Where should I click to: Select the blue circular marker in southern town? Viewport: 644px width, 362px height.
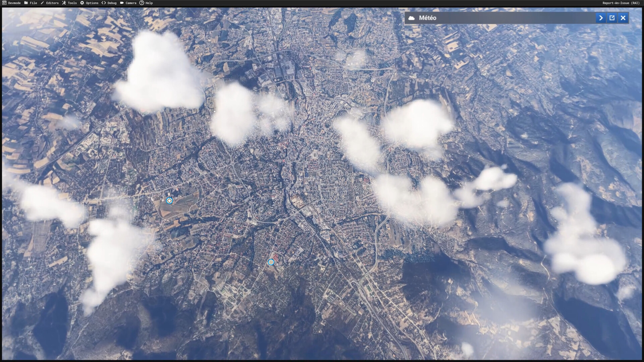pos(271,262)
